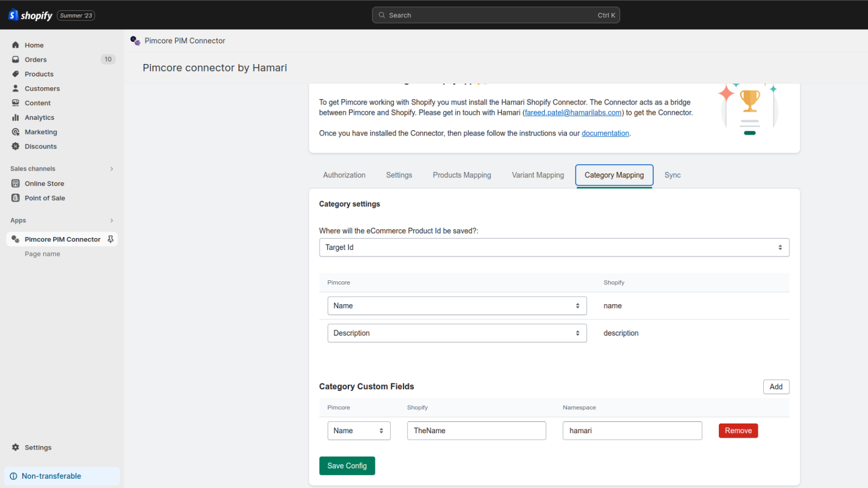Go to Home in sidebar
This screenshot has height=488, width=868.
tap(34, 45)
